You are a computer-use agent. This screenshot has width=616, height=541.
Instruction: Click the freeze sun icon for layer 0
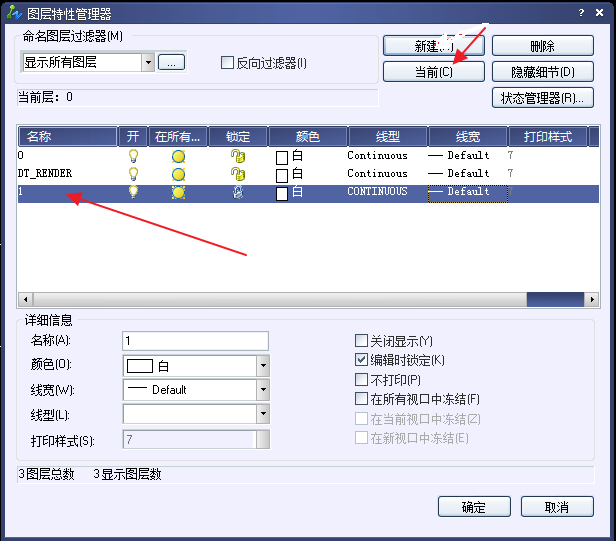click(178, 156)
